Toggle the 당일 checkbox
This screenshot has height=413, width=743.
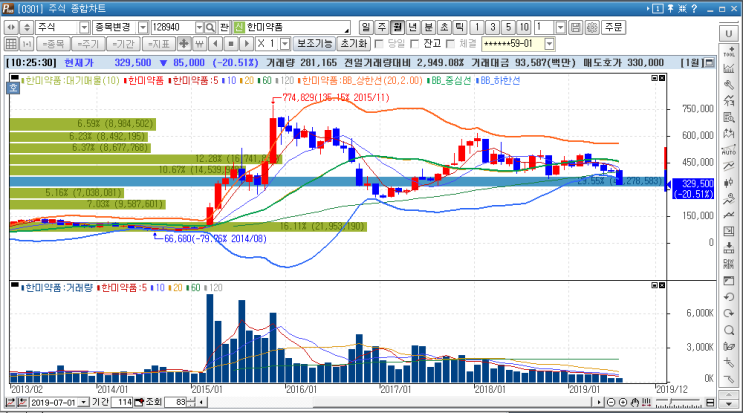tap(379, 44)
